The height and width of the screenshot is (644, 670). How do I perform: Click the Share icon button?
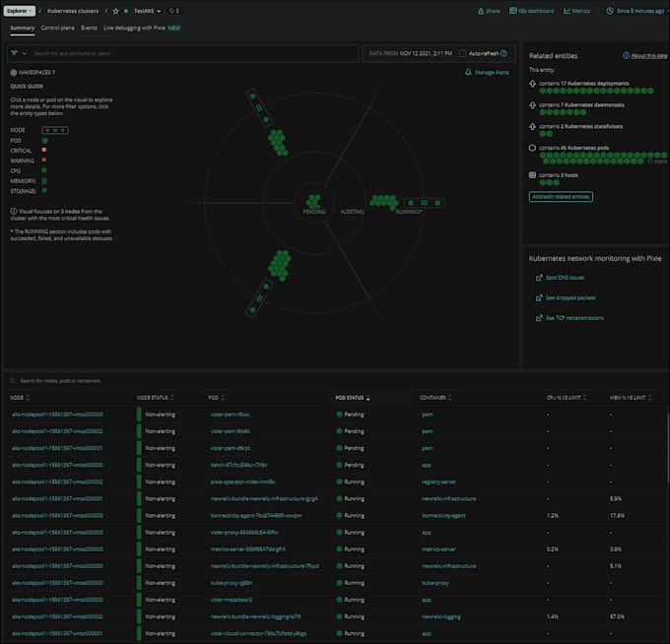point(489,11)
